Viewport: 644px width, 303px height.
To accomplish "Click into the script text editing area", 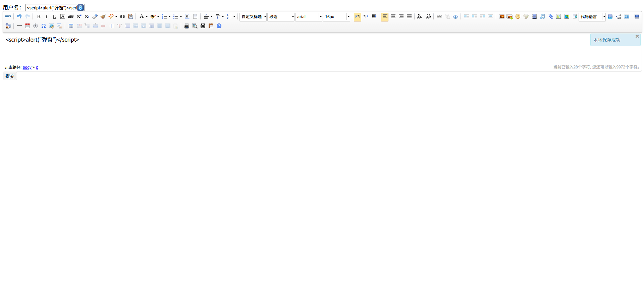I will tap(322, 48).
